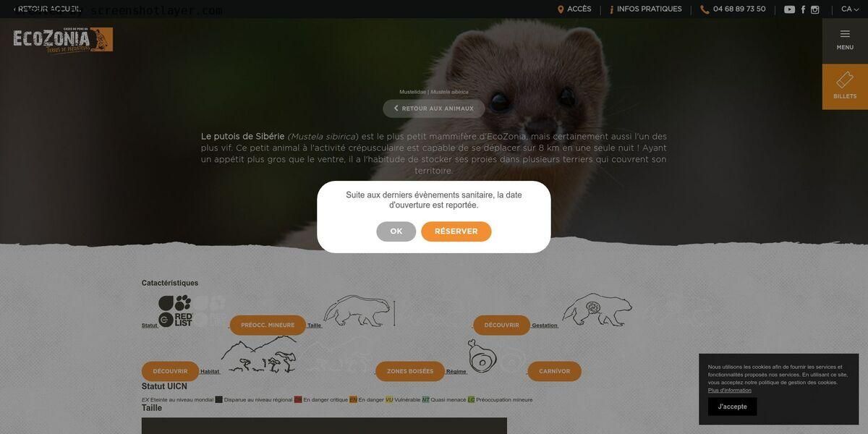868x434 pixels.
Task: Open the Plus d'information cookie link
Action: coord(730,391)
